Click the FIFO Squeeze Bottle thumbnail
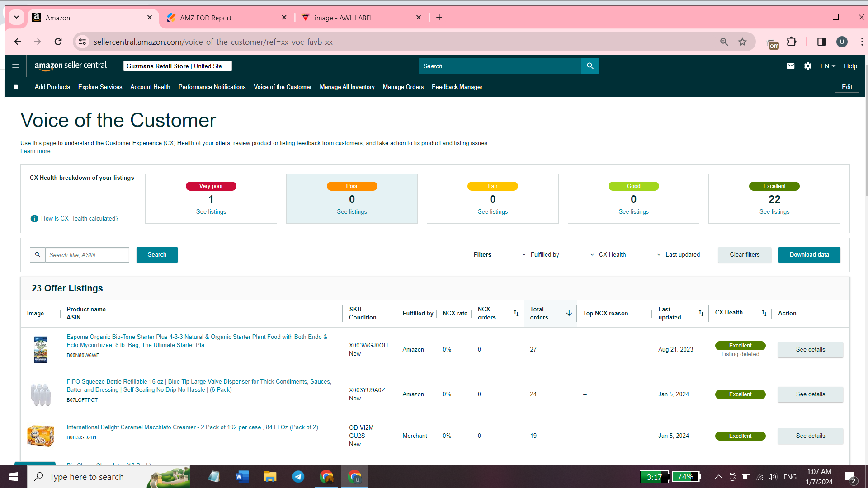 pyautogui.click(x=41, y=394)
